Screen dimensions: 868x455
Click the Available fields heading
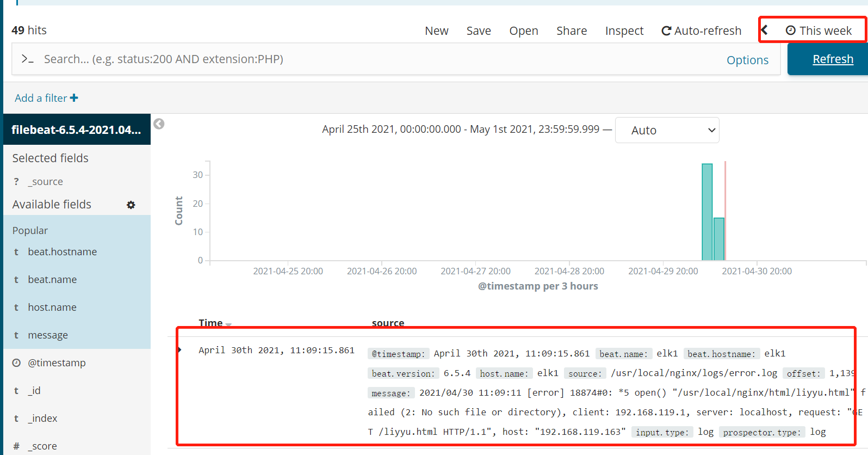(52, 204)
